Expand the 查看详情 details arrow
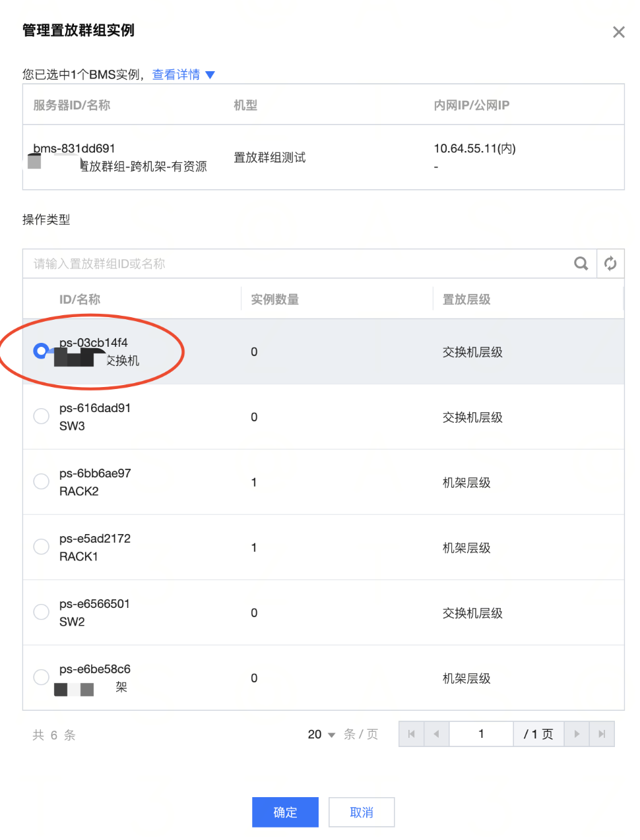 pyautogui.click(x=210, y=75)
